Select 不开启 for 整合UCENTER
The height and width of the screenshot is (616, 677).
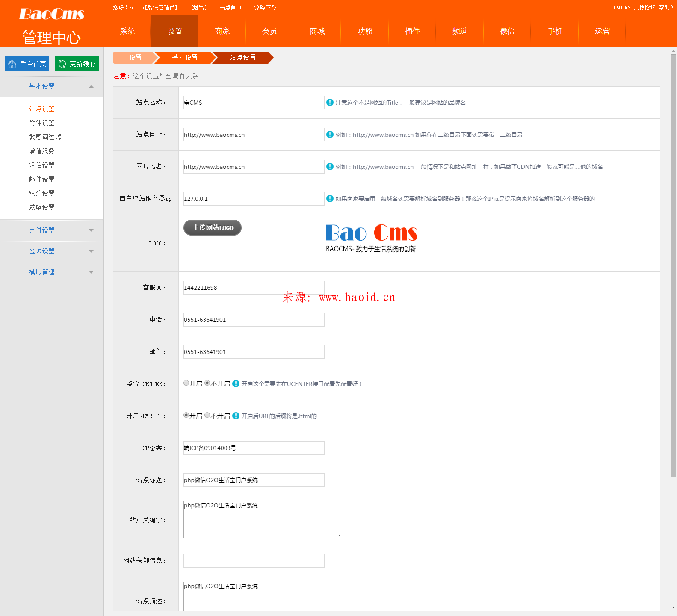(x=207, y=383)
